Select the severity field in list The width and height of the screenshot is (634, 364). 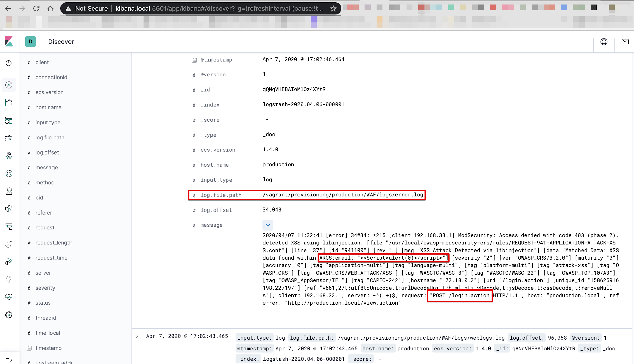click(45, 288)
